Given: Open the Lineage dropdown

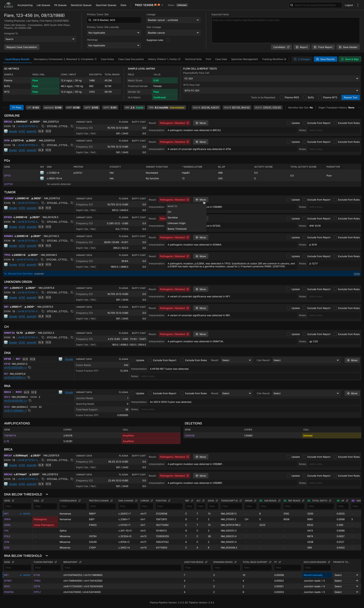Looking at the screenshot, I should (x=173, y=20).
